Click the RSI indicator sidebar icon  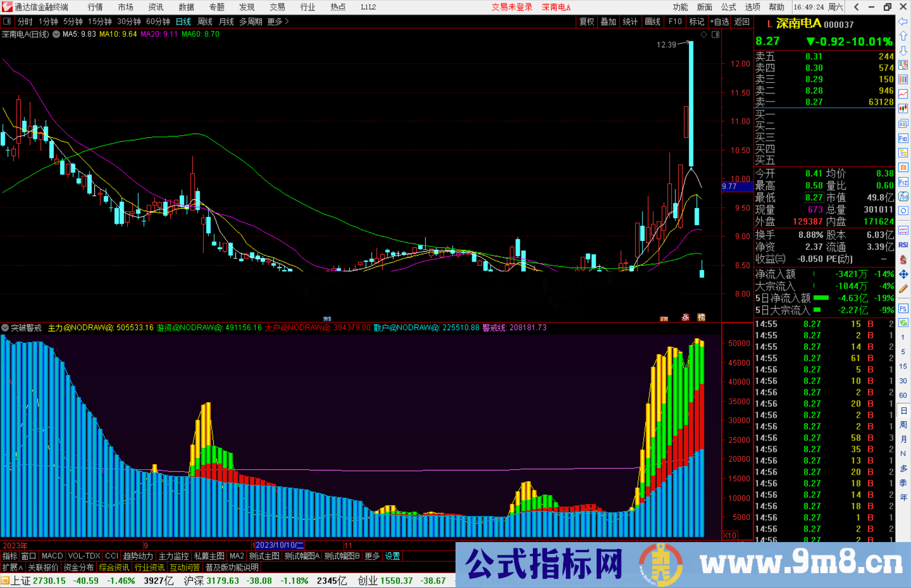click(903, 245)
